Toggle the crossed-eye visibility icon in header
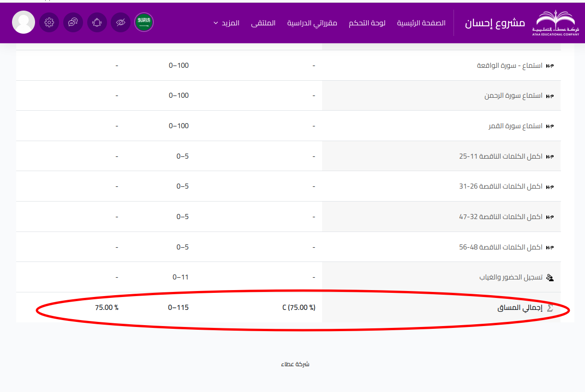The image size is (585, 392). [120, 22]
